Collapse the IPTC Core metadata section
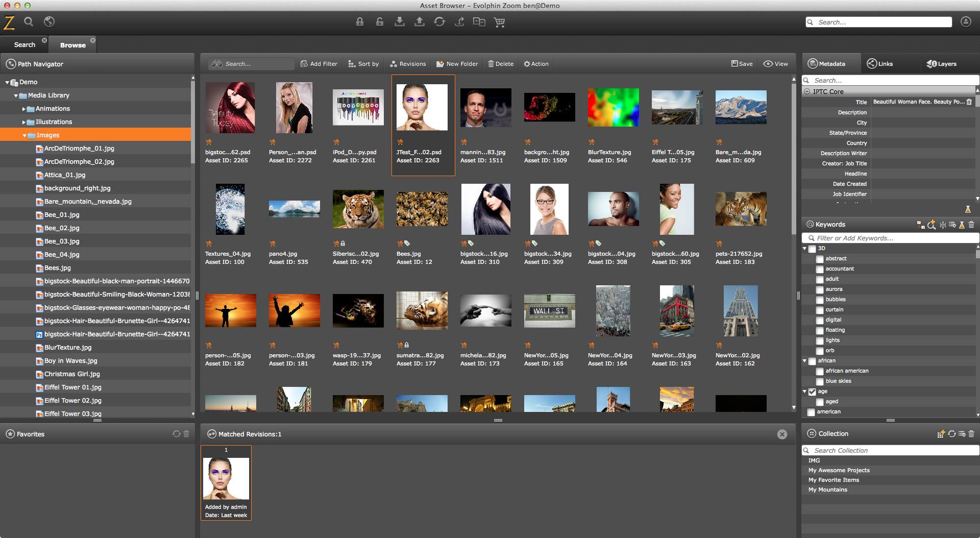This screenshot has width=980, height=538. [807, 92]
